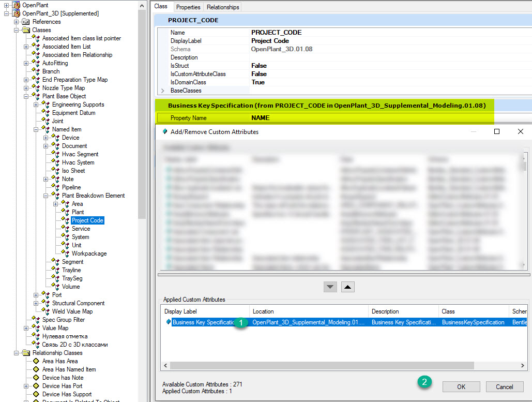Collapse the Named Item node
The image size is (532, 402).
point(36,130)
